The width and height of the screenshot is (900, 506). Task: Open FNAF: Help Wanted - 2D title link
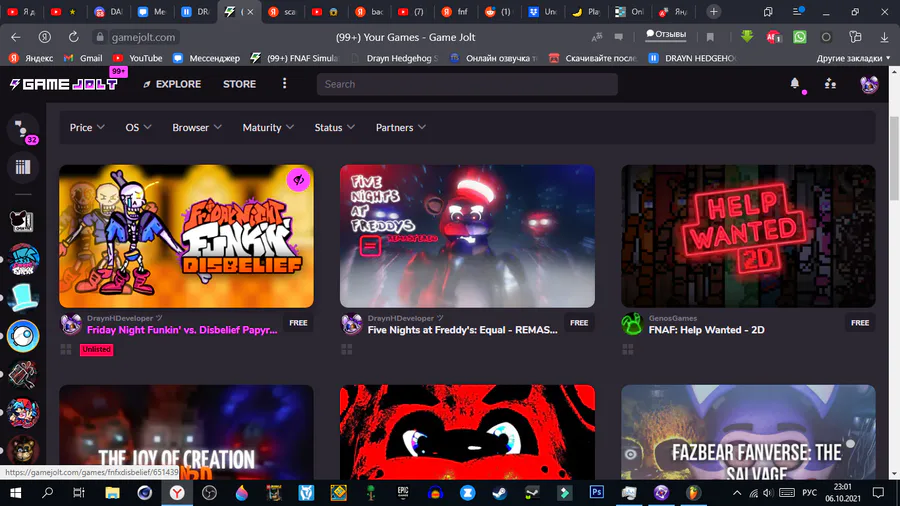tap(707, 330)
